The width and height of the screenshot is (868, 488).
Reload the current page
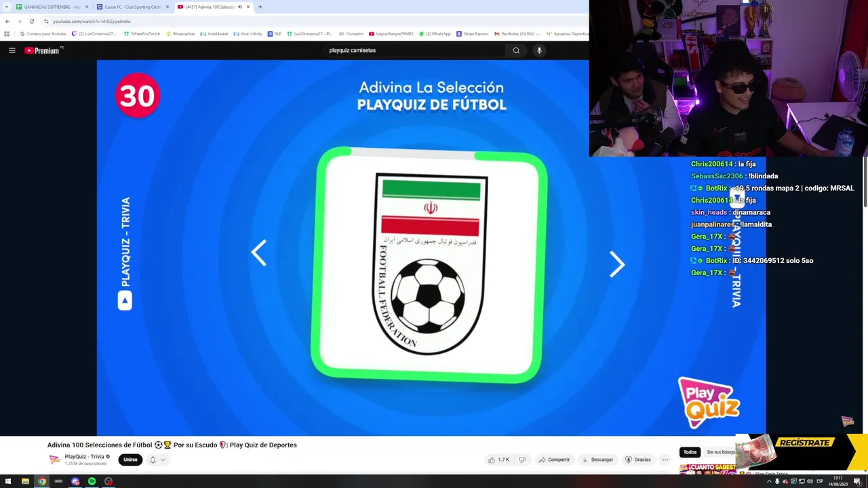(31, 21)
